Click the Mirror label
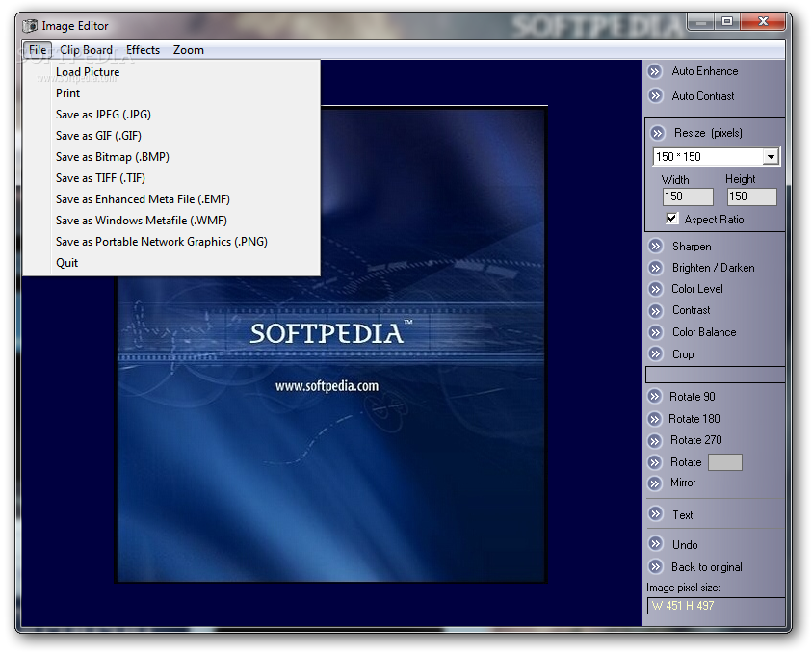This screenshot has height=653, width=812. click(683, 483)
